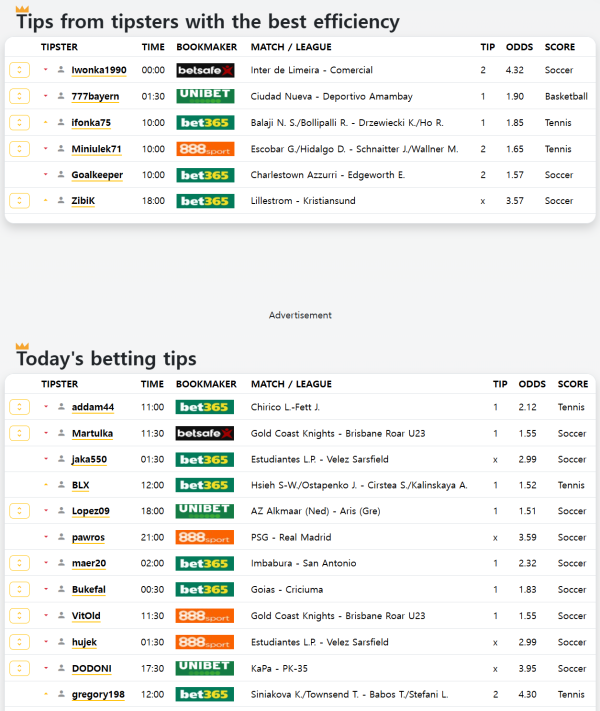Open tipster profile ifonka75
The width and height of the screenshot is (600, 711).
(91, 123)
